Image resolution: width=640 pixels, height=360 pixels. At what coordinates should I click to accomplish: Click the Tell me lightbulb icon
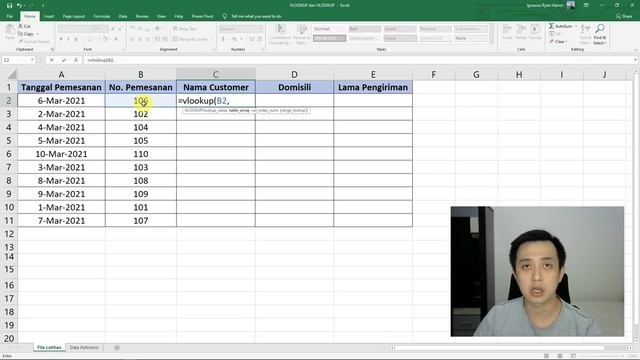224,16
